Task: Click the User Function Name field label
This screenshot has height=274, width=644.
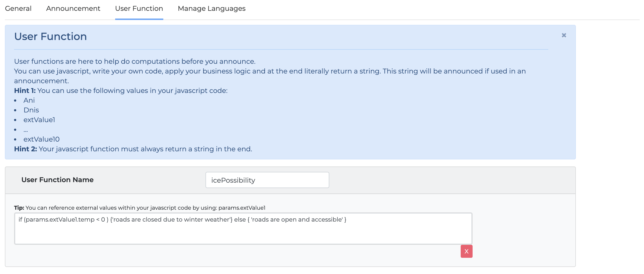Action: click(57, 180)
